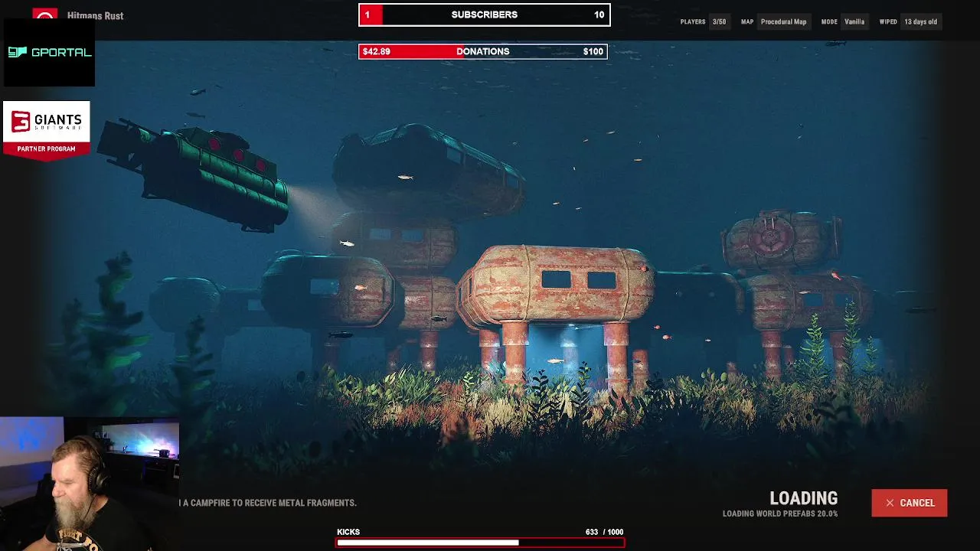Click the X icon on Cancel
980x551 pixels.
click(x=890, y=503)
